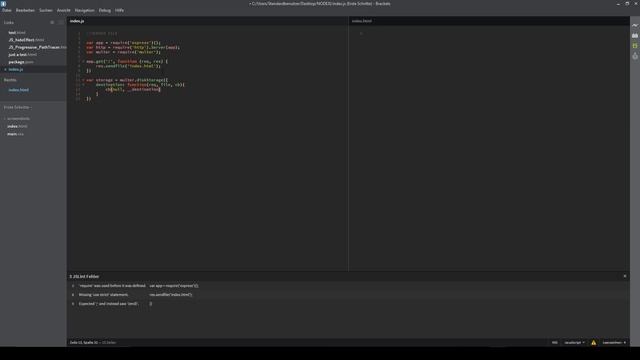Screen dimensions: 640x360
Task: Place cursor on "var app = require('express')" code line
Action: (123, 42)
